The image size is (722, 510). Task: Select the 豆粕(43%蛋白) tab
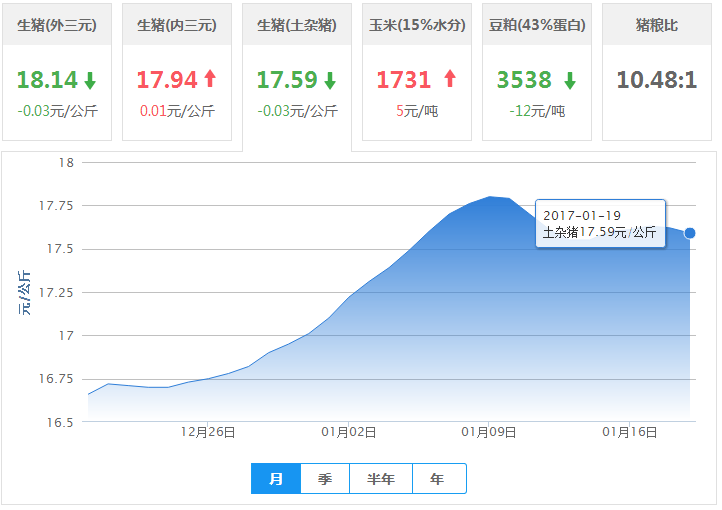click(x=537, y=25)
